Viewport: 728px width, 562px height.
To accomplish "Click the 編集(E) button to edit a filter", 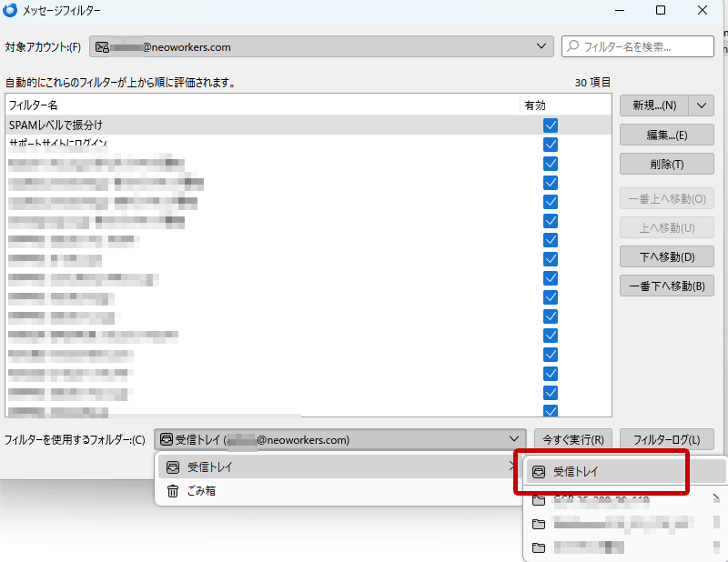I will tap(665, 135).
